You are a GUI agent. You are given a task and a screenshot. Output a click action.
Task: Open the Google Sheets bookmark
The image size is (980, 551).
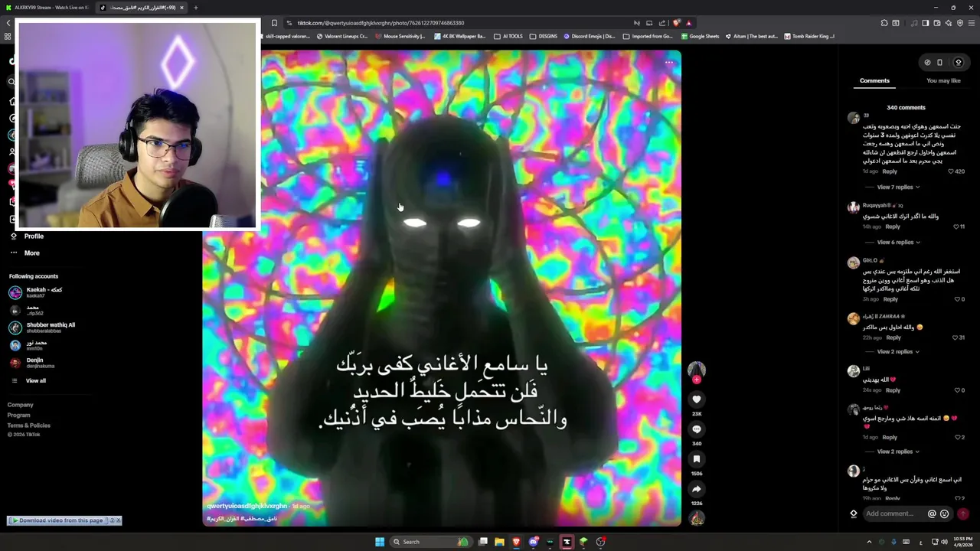click(x=701, y=36)
